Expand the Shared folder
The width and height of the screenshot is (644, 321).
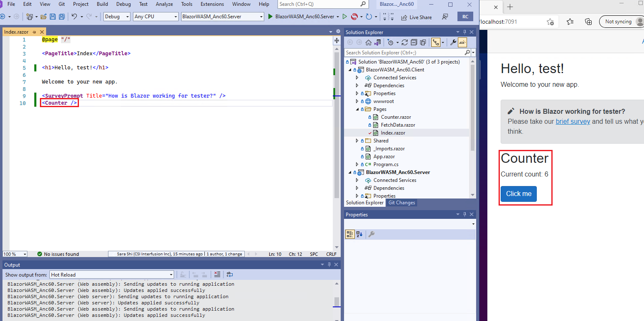pyautogui.click(x=356, y=140)
